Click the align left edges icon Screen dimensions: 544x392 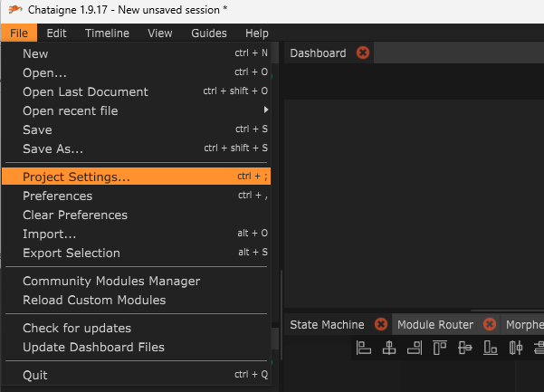pyautogui.click(x=364, y=348)
